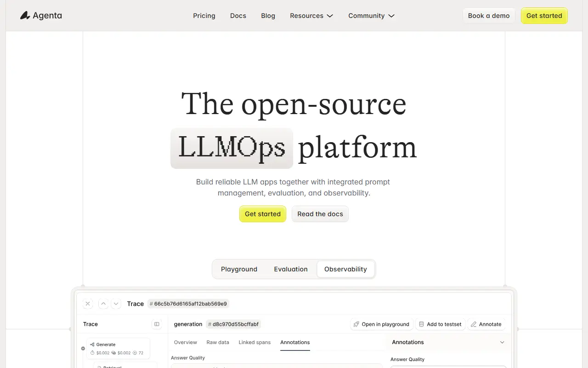Click the tagline "Build reliable LLM apps together"
The image size is (588, 368).
(x=252, y=182)
